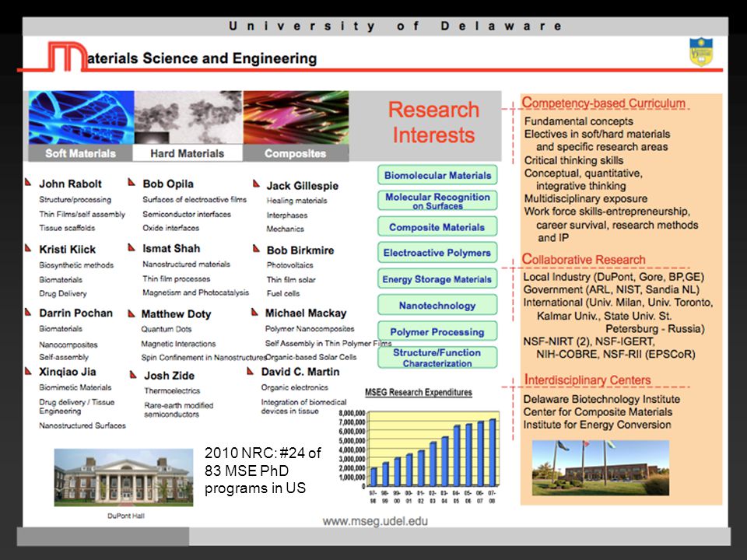The image size is (747, 560).
Task: Click the Materials Science and Engineering title
Action: tap(202, 58)
